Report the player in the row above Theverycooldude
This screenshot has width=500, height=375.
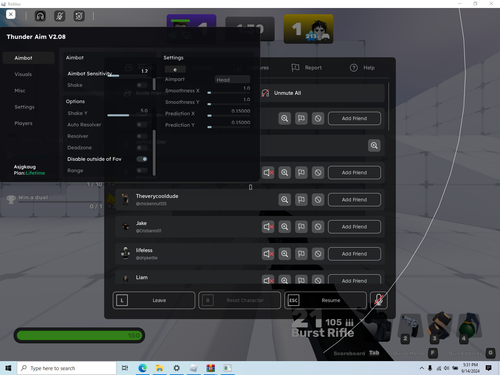[x=301, y=173]
